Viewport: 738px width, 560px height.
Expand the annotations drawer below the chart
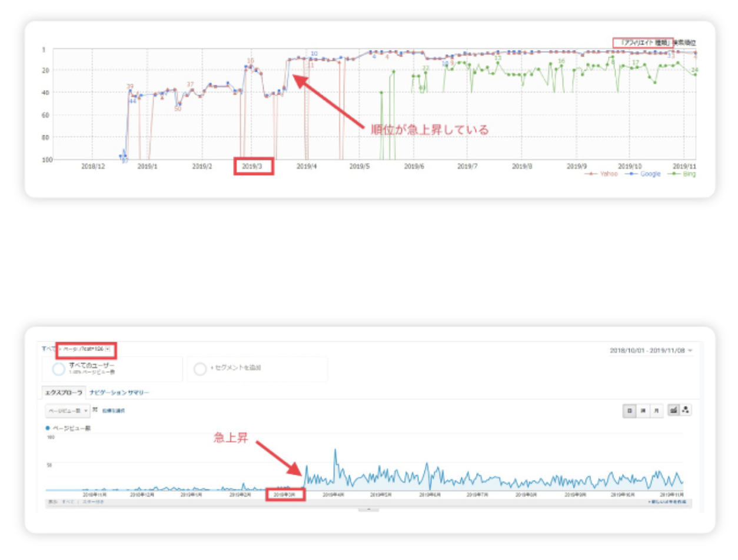(x=368, y=508)
